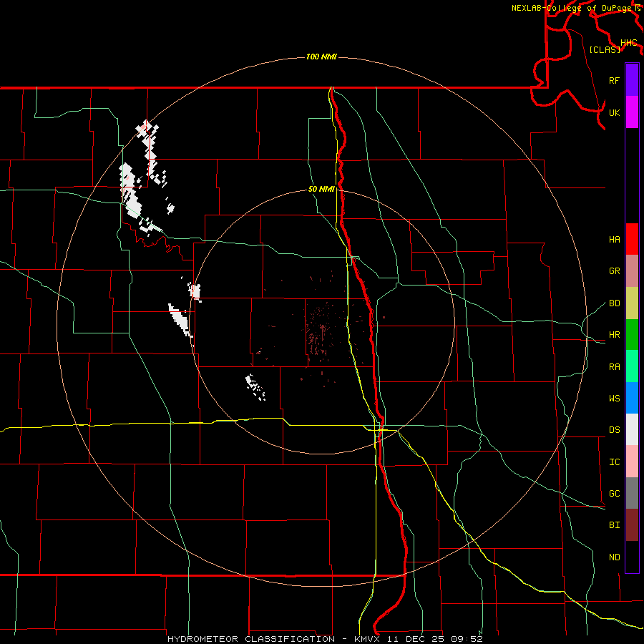Click the BI legend label
Screen dimensions: 644x644
(x=615, y=525)
